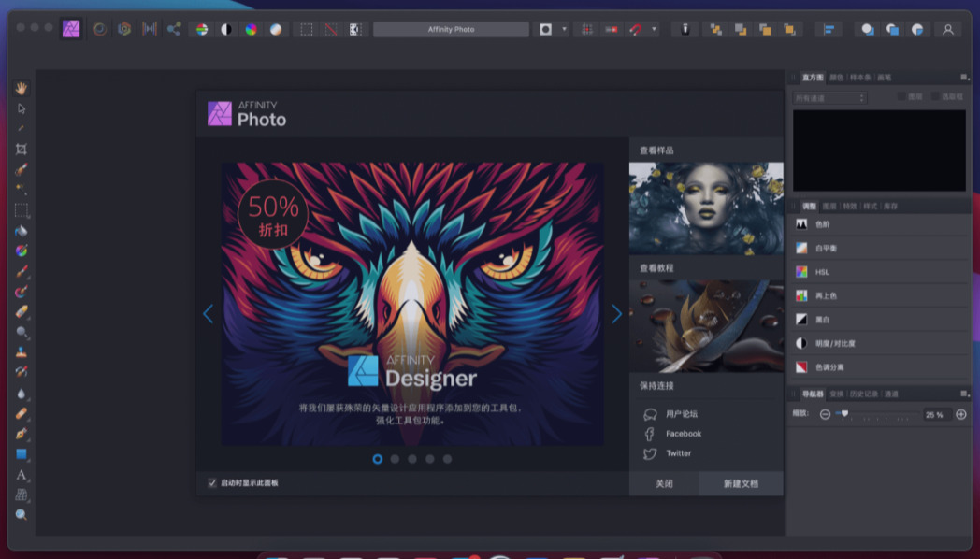Switch to the '样本条' tab
Screen dimensions: 980x559
click(860, 78)
